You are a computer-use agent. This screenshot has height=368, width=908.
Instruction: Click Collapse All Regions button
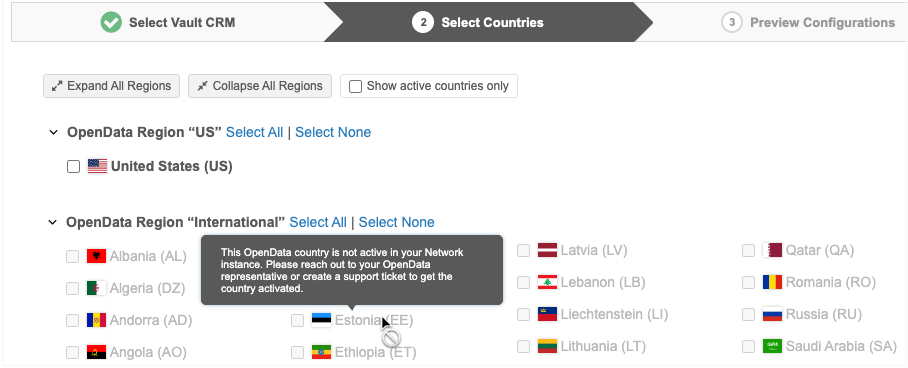(x=260, y=86)
